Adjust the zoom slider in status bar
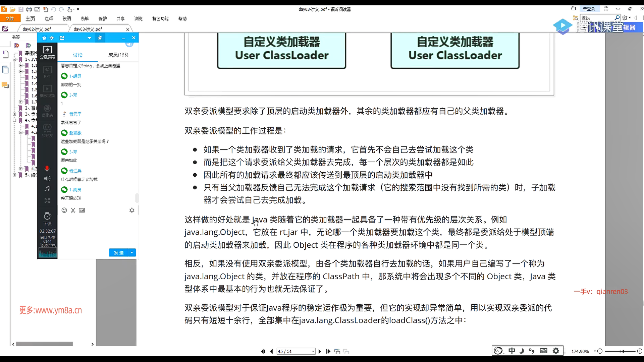This screenshot has width=644, height=362. click(623, 351)
